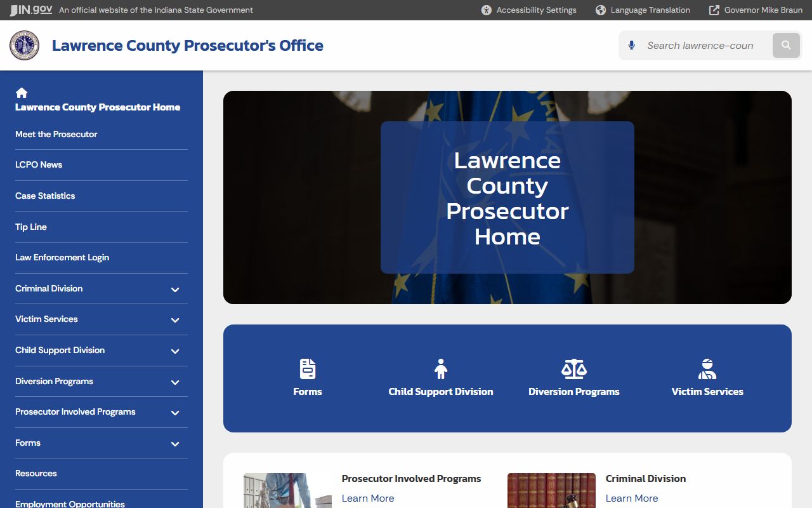Open Forms sidebar text link

click(x=28, y=443)
